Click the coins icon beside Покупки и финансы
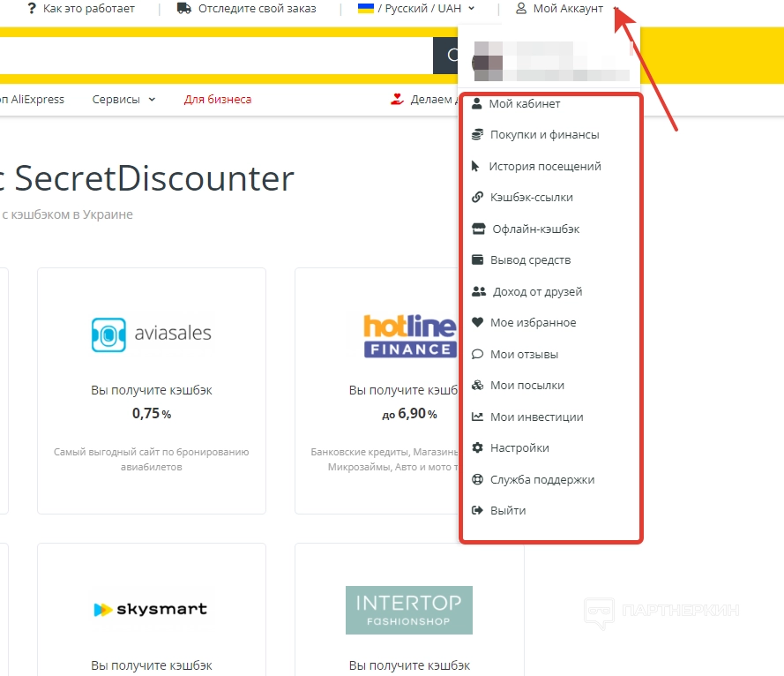Screen dimensions: 784x676 (x=477, y=135)
